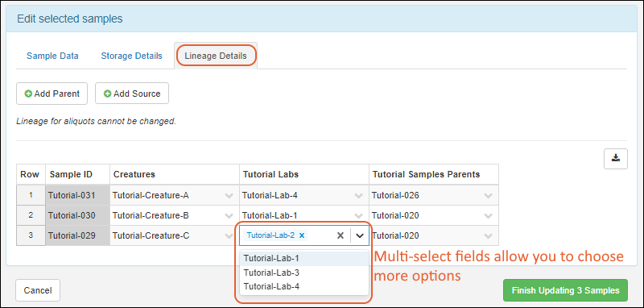Image resolution: width=644 pixels, height=308 pixels.
Task: Select the Tutorial-029 Sample ID cell
Action: click(x=77, y=235)
